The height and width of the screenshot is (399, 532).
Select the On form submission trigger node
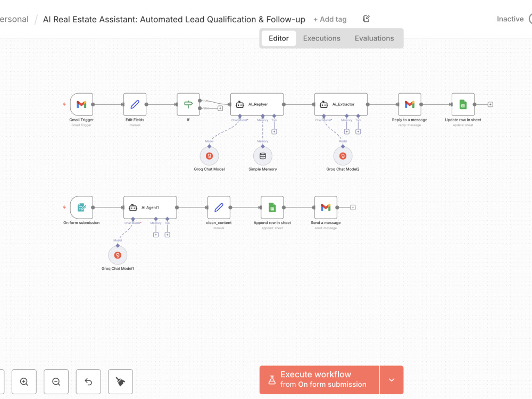(x=81, y=207)
